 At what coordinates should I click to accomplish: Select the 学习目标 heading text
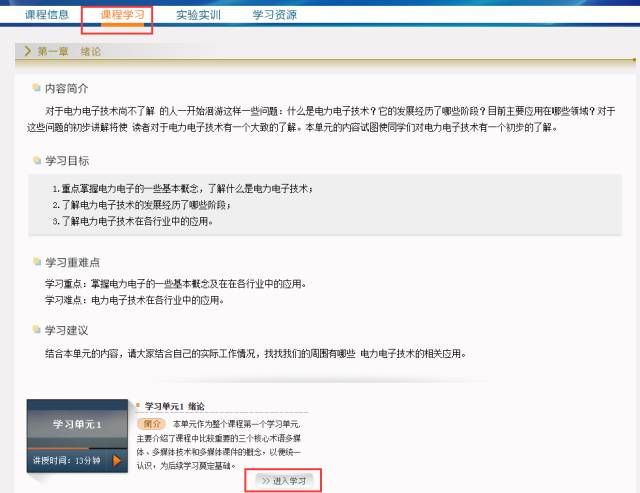[67, 161]
